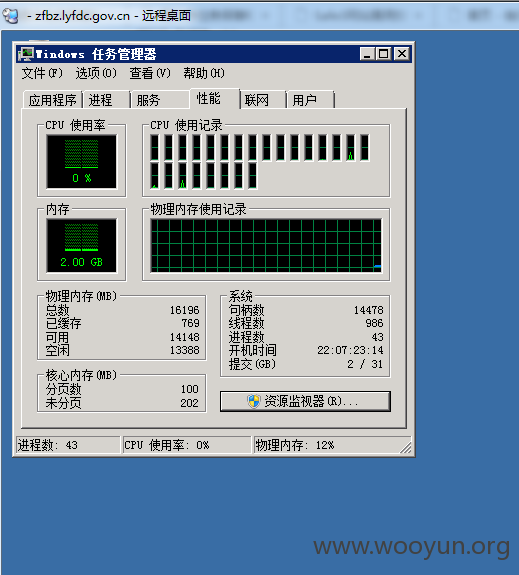The width and height of the screenshot is (519, 575).
Task: Click the first CPU history graph
Action: tap(154, 147)
